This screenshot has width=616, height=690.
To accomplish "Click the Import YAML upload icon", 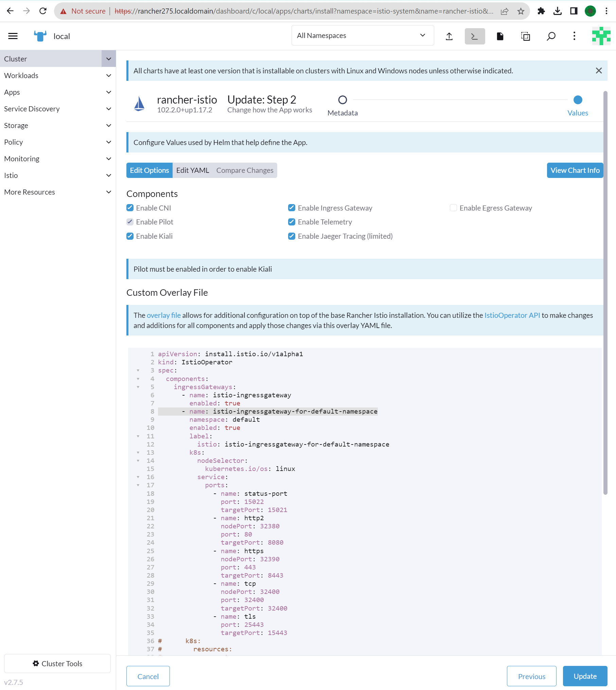I will [x=449, y=36].
